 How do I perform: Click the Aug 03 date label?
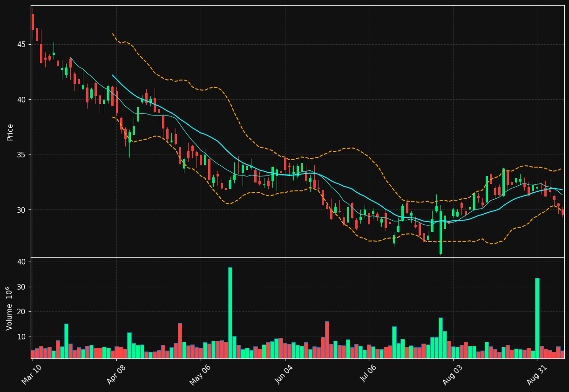(x=453, y=374)
